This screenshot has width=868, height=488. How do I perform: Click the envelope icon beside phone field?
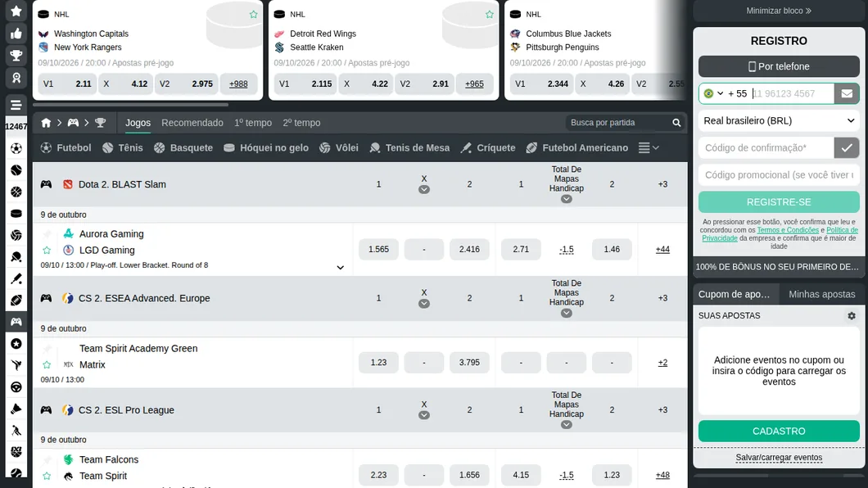847,93
